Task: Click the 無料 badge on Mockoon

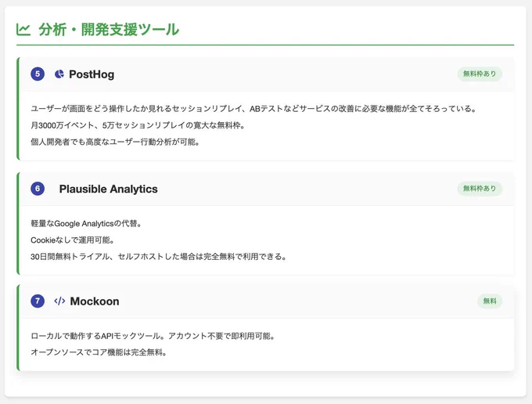Action: click(x=490, y=301)
